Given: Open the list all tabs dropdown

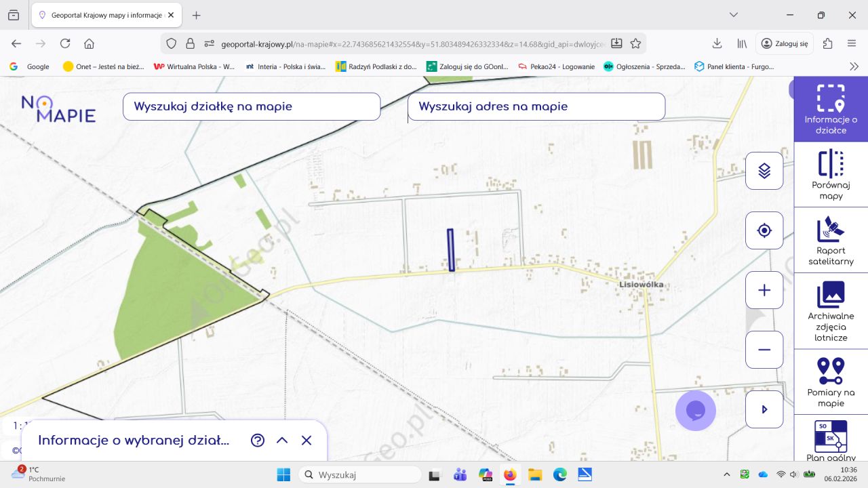Looking at the screenshot, I should click(x=734, y=15).
